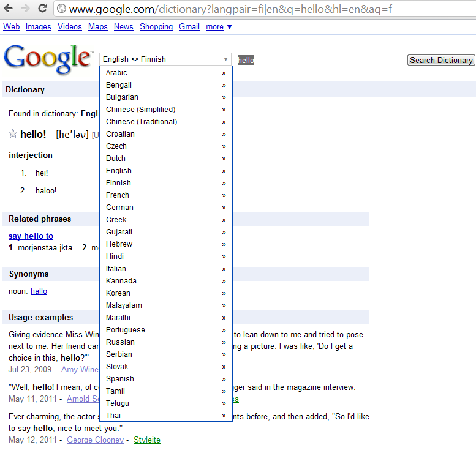Click the Dictionary section heading
476x453 pixels.
pos(25,89)
